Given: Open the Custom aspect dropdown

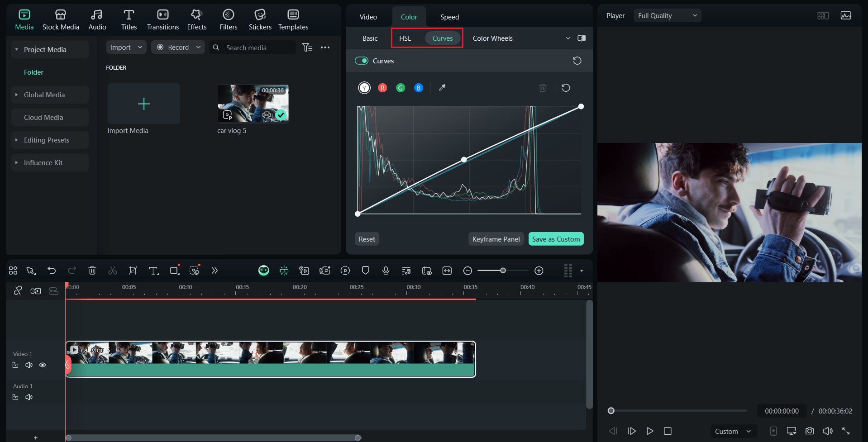Looking at the screenshot, I should [x=733, y=431].
